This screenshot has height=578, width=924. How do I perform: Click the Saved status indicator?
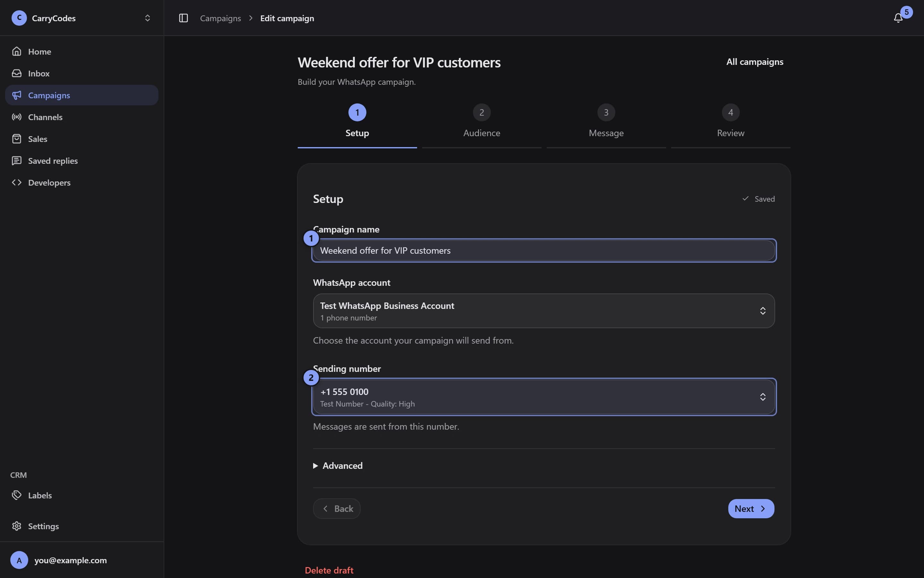[x=758, y=199]
